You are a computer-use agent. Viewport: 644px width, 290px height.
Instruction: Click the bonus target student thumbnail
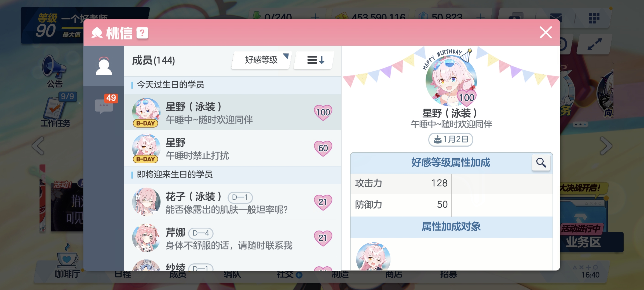(x=373, y=256)
